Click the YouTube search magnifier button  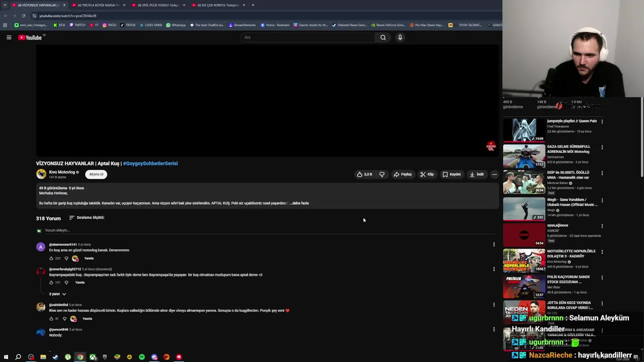(383, 37)
